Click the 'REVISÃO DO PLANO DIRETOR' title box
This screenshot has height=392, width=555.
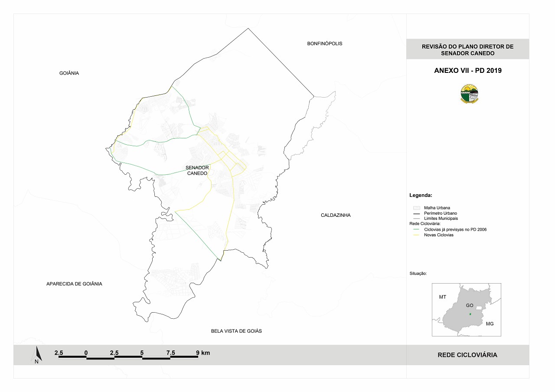click(467, 49)
